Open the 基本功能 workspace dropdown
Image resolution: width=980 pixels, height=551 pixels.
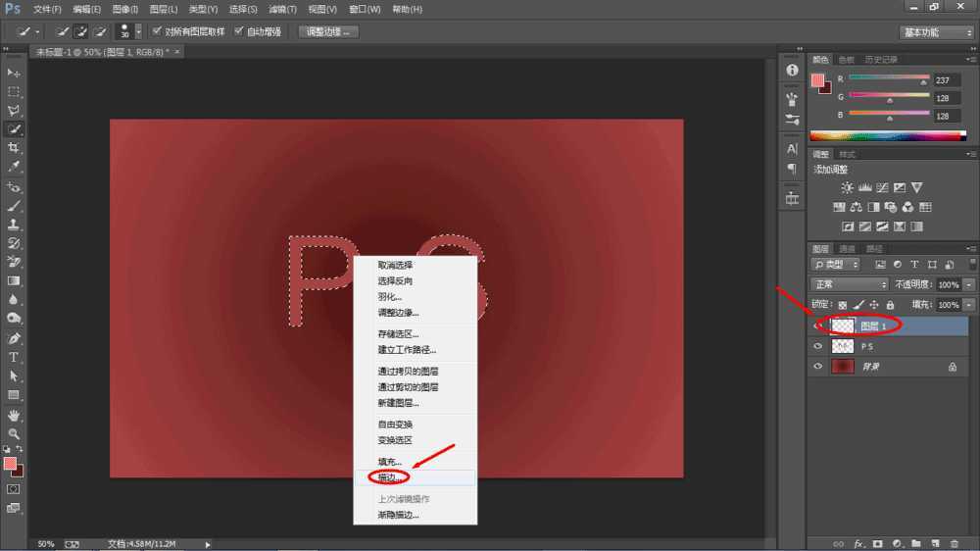tap(936, 32)
